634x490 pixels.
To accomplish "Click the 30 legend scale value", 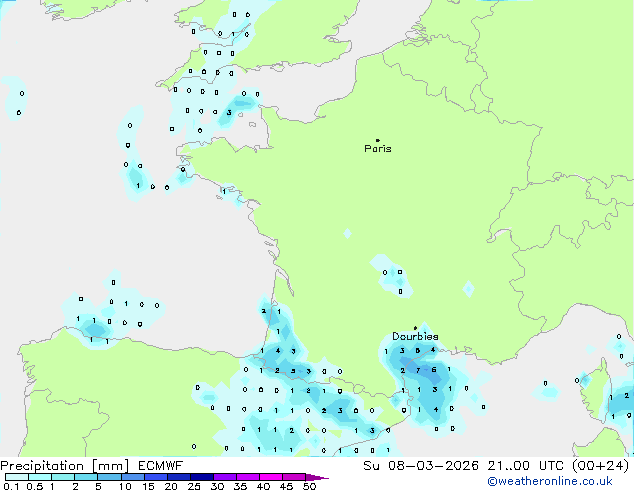I will click(217, 486).
